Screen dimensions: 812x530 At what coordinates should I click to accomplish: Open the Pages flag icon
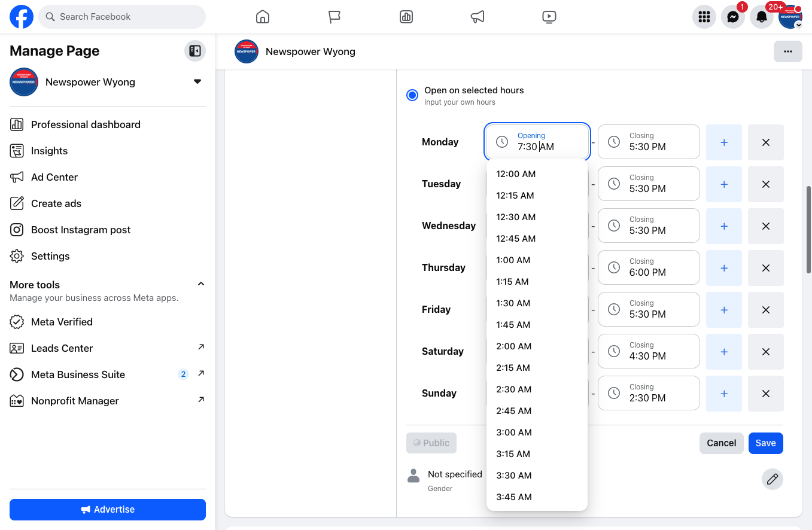[x=334, y=17]
